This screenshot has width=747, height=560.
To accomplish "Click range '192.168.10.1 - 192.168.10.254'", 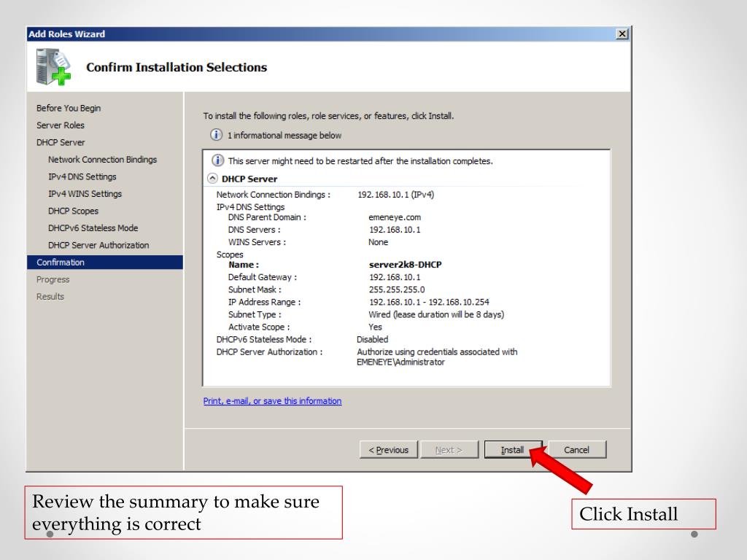I will click(x=429, y=302).
